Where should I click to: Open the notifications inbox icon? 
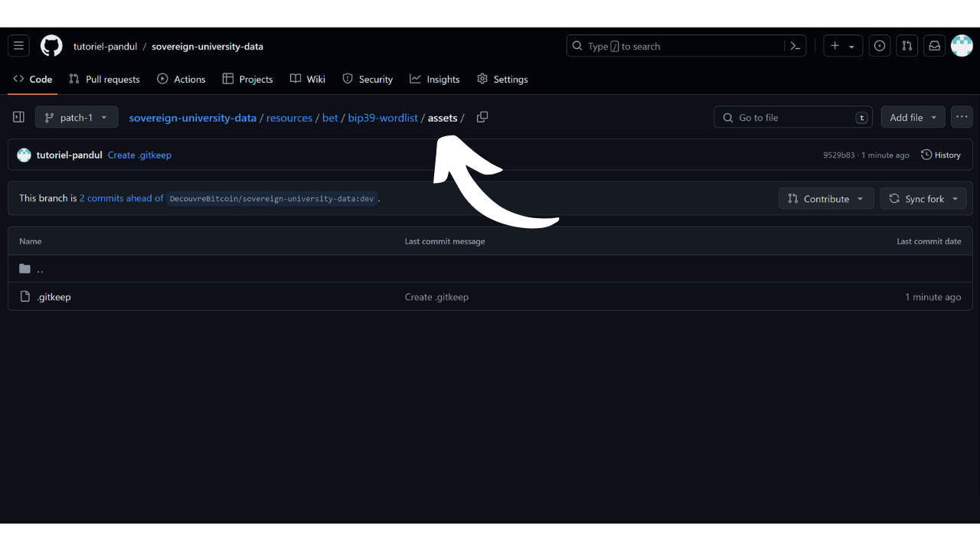[x=934, y=46]
